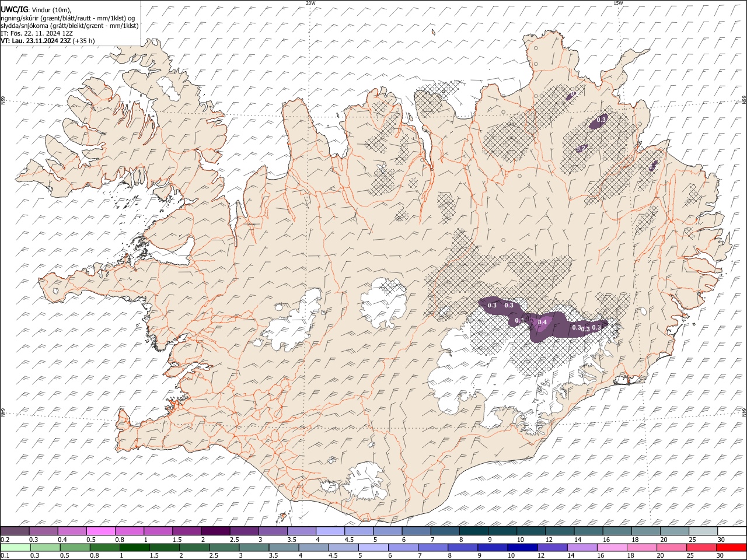This screenshot has height=560, width=747.
Task: Click the westernmost 0.3 value in central purple band
Action: (491, 305)
